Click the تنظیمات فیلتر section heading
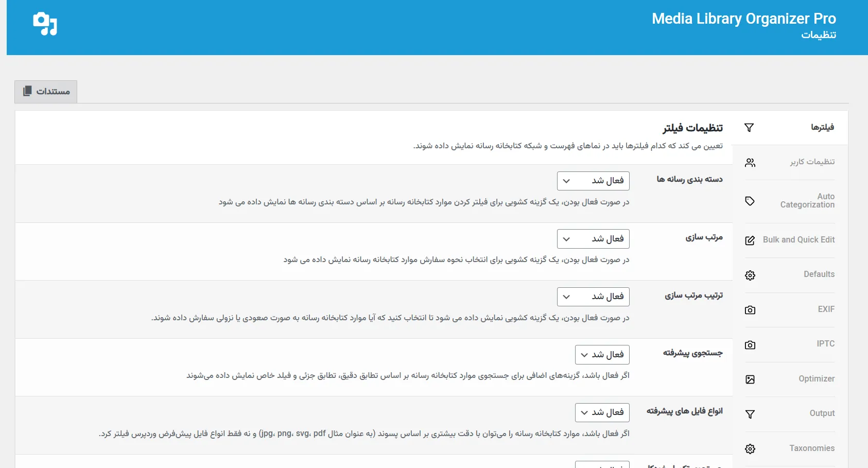This screenshot has width=868, height=468. pyautogui.click(x=692, y=128)
